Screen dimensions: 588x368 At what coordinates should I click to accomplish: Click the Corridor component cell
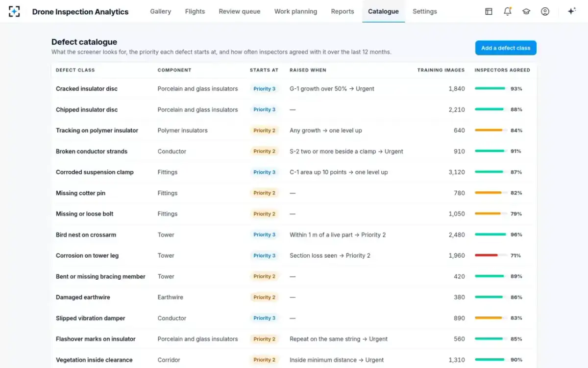(x=170, y=360)
